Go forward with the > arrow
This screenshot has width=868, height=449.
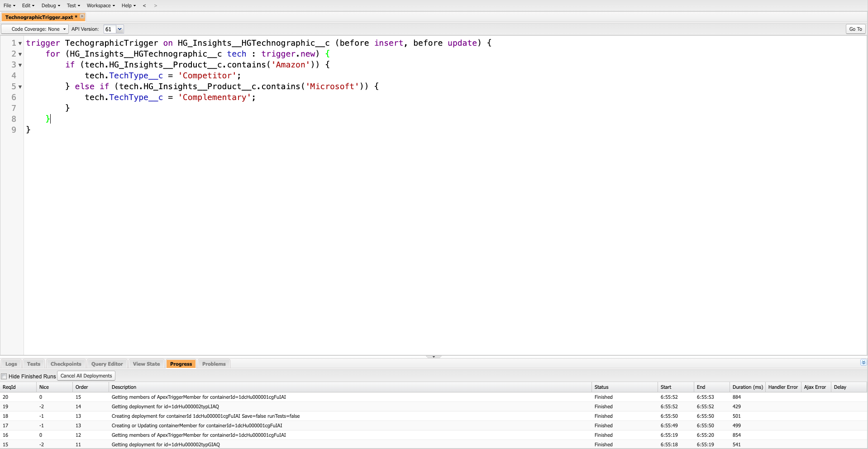point(155,5)
